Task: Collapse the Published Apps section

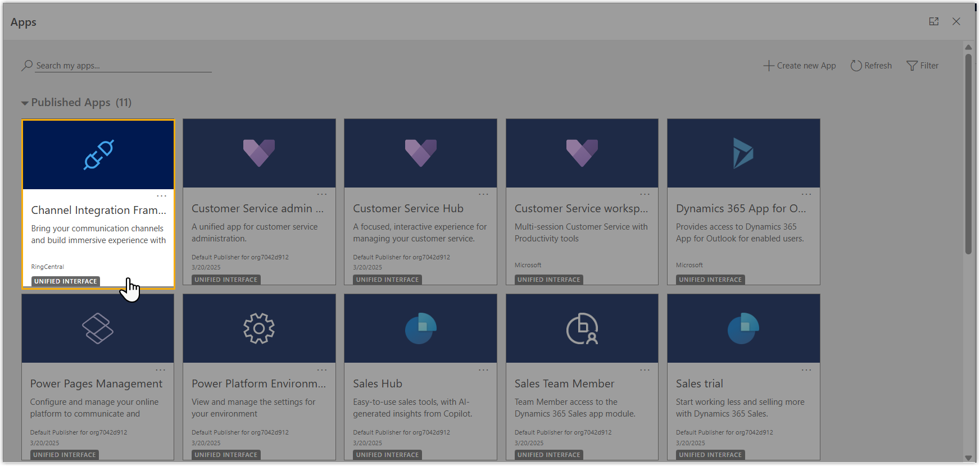Action: pyautogui.click(x=25, y=103)
